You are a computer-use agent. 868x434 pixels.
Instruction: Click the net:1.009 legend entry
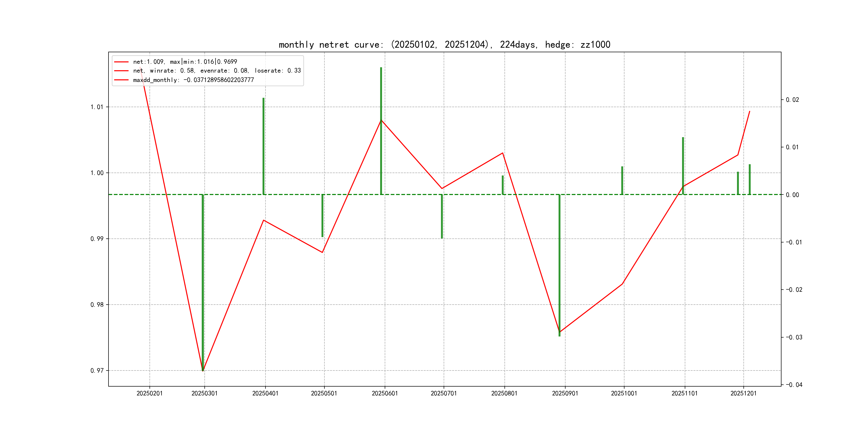(x=185, y=62)
